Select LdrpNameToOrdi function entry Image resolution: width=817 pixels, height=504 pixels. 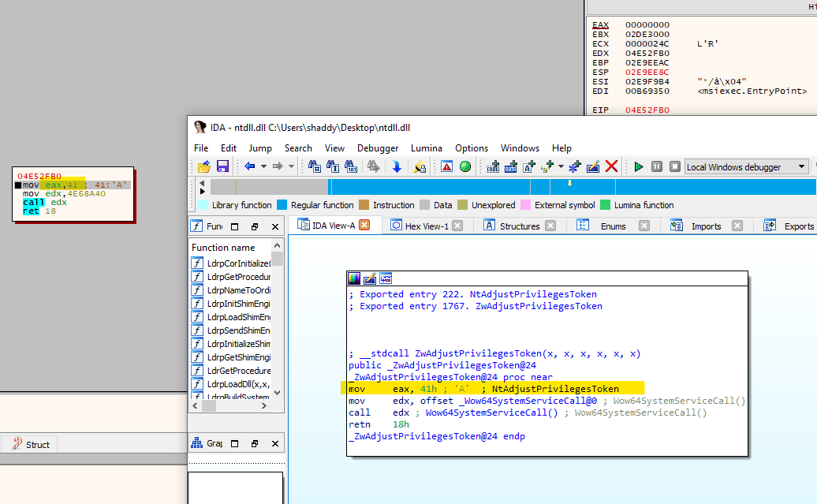(x=231, y=290)
